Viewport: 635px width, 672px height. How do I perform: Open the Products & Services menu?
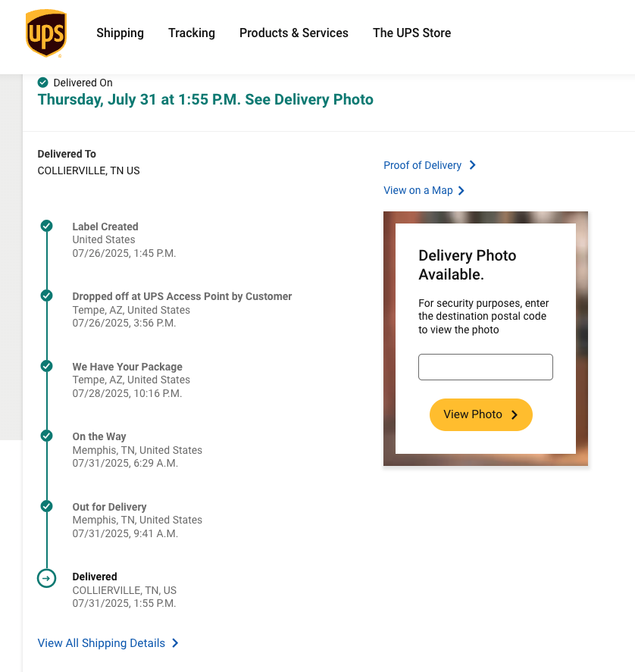(x=294, y=33)
